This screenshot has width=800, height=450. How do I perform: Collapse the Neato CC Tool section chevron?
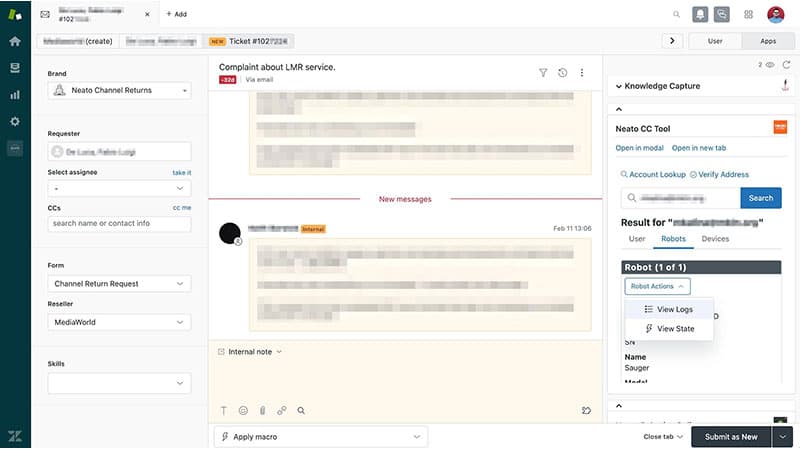(619, 109)
